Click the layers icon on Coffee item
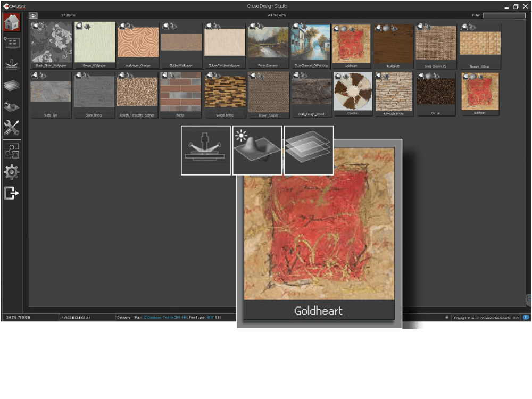This screenshot has height=399, width=532. pos(428,76)
